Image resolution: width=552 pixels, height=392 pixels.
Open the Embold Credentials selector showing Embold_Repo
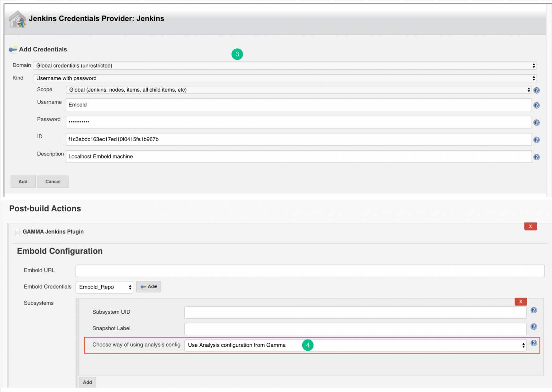(x=104, y=287)
